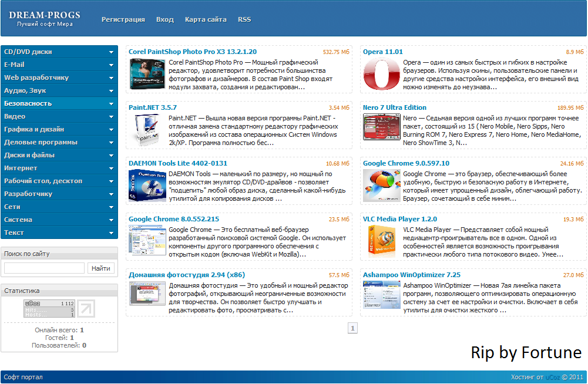The width and height of the screenshot is (588, 384).
Task: Click the uCoz statistics counter badge
Action: (49, 308)
